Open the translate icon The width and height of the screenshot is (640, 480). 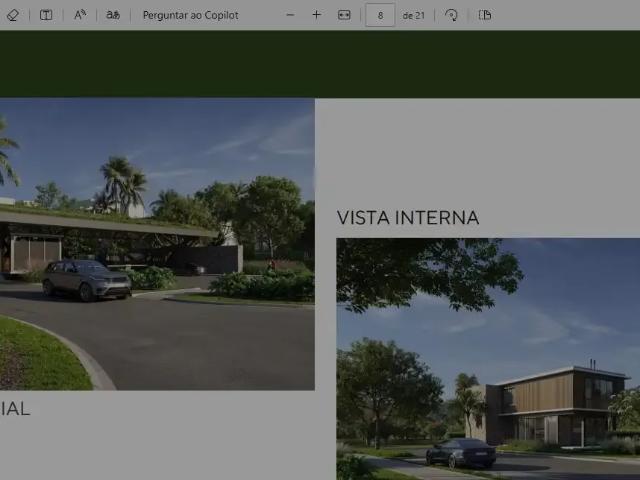[x=113, y=15]
